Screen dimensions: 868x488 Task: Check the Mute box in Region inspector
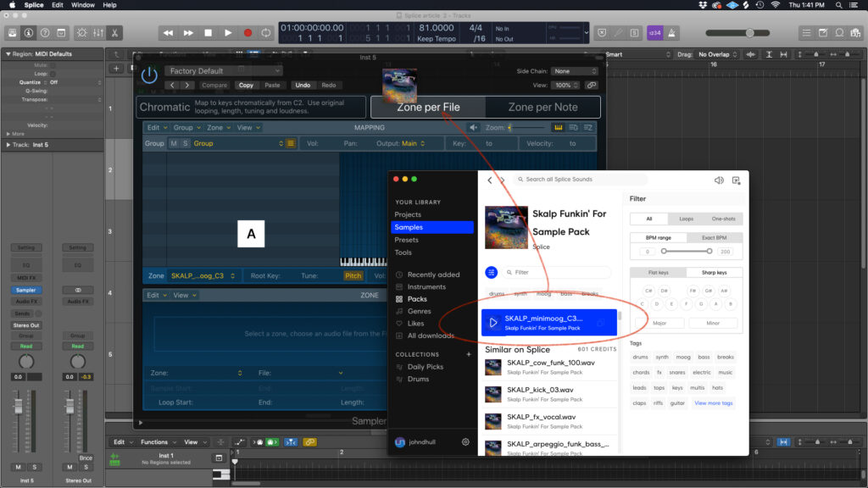pos(53,65)
